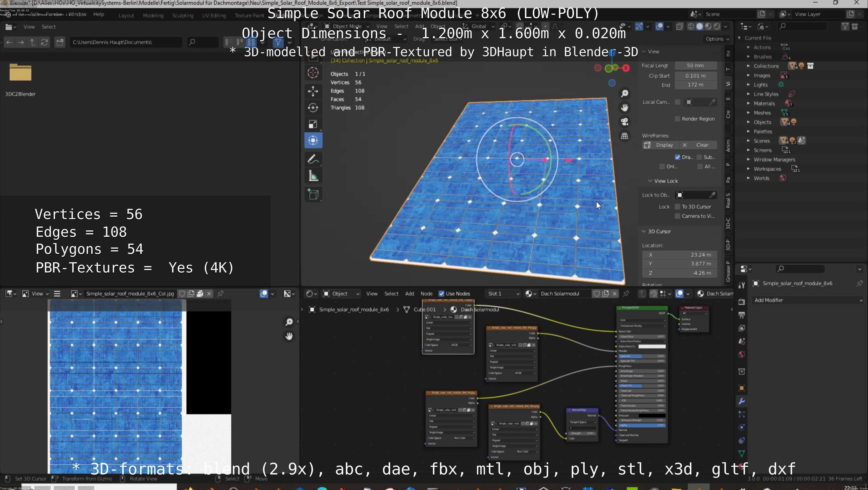Click the Clip Start 0.101 m field
This screenshot has height=490, width=868.
[x=695, y=76]
